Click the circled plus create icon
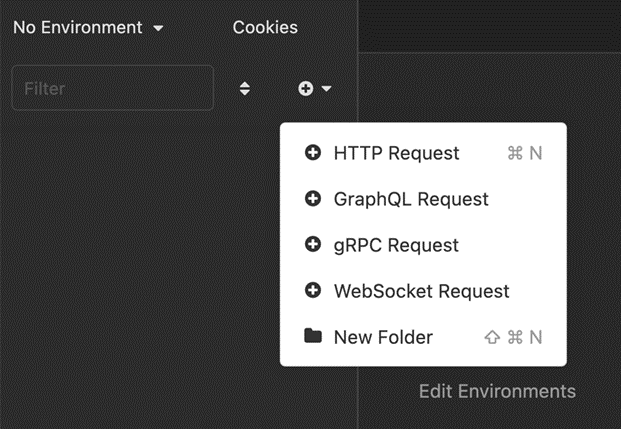The height and width of the screenshot is (429, 621). [306, 89]
